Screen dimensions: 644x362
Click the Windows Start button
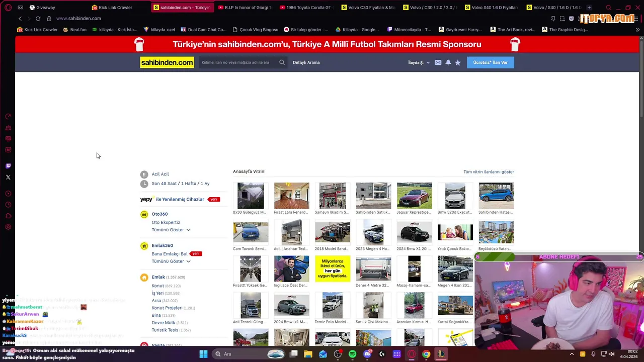[203, 354]
